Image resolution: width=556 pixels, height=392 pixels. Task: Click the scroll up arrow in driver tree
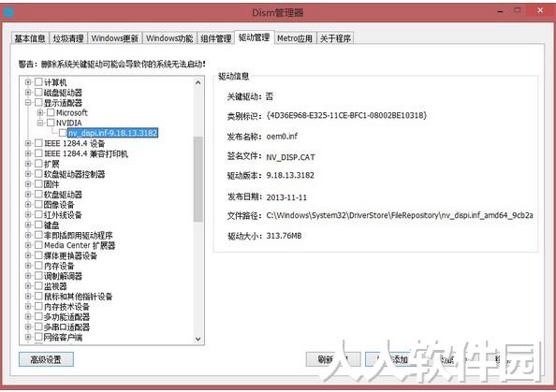coord(198,83)
